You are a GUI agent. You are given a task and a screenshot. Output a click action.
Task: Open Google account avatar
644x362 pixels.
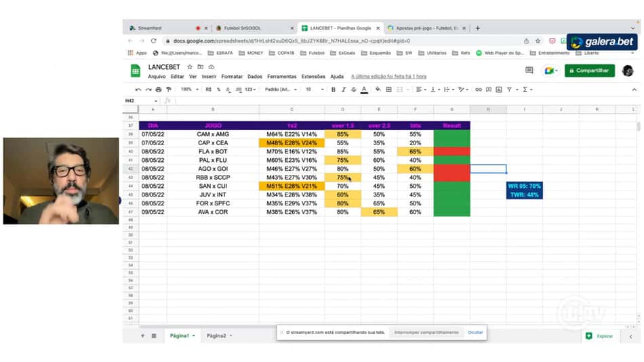(x=628, y=71)
